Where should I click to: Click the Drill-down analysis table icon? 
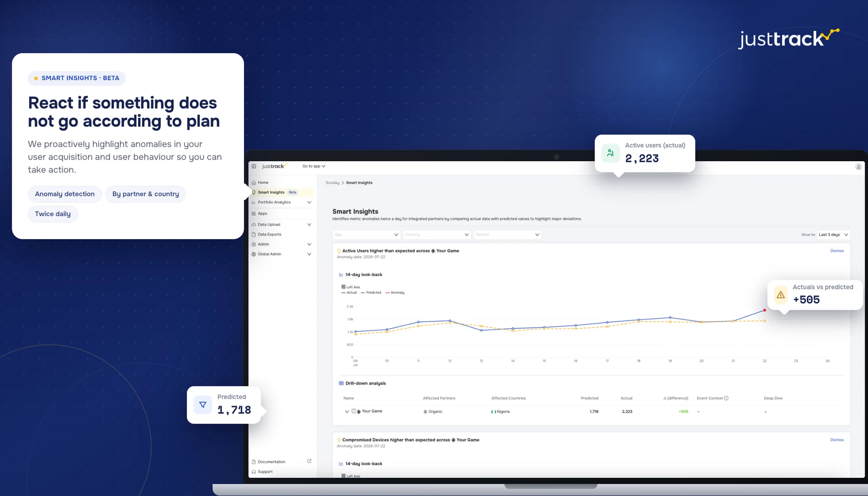point(341,383)
